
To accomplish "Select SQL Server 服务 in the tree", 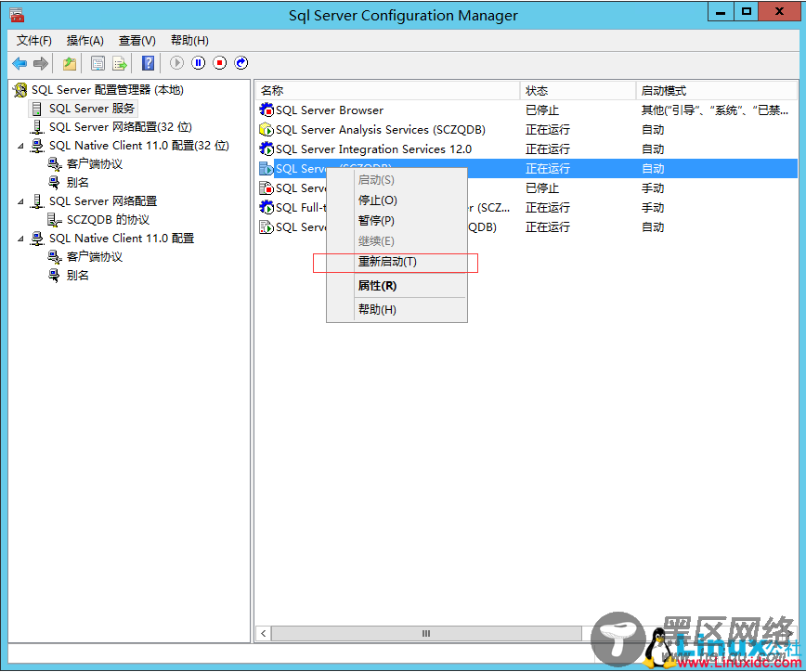I will pos(92,109).
